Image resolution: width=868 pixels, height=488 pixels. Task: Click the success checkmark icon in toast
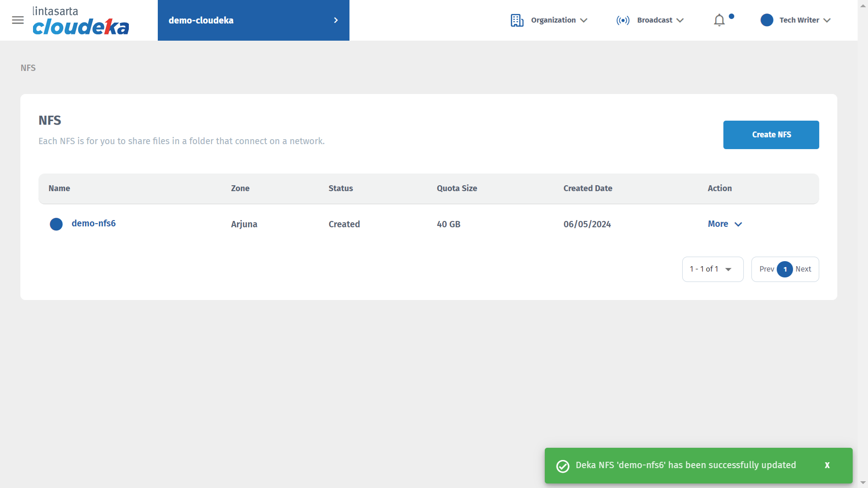tap(563, 466)
